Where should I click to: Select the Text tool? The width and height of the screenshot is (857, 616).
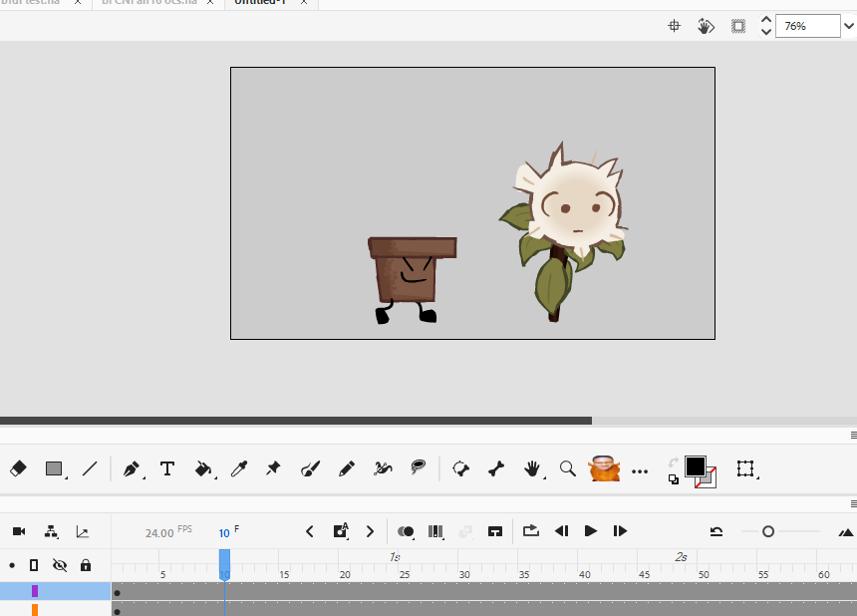[167, 468]
